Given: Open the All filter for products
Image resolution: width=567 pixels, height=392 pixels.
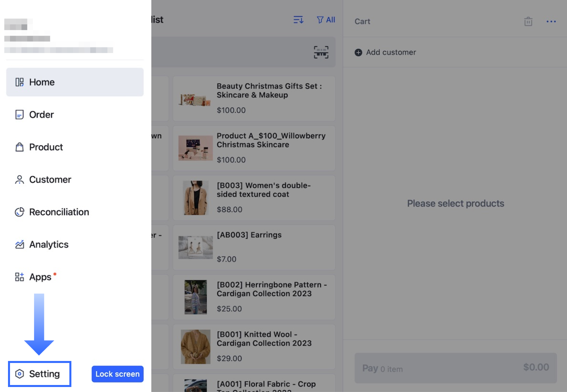Looking at the screenshot, I should 326,20.
